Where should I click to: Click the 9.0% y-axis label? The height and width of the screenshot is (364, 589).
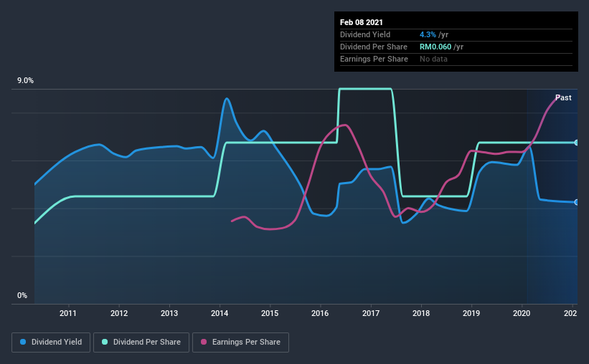click(25, 81)
